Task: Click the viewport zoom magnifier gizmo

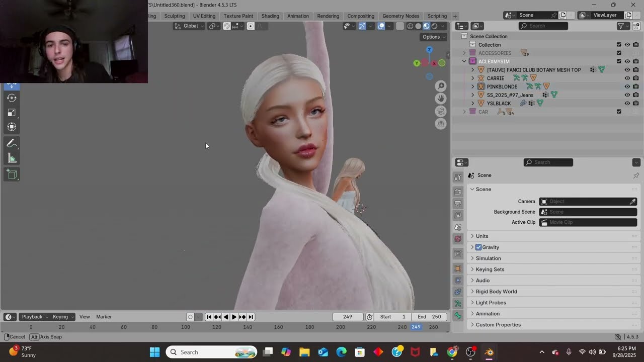Action: [x=441, y=86]
